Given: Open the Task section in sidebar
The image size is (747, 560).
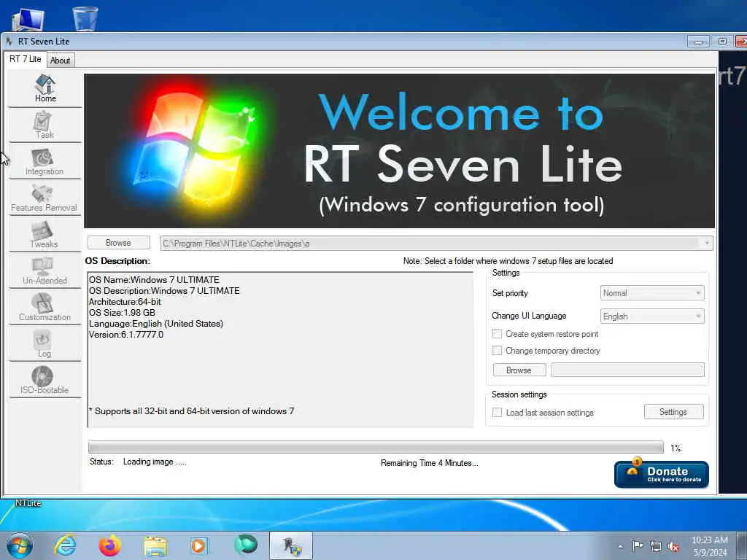Looking at the screenshot, I should pyautogui.click(x=44, y=125).
